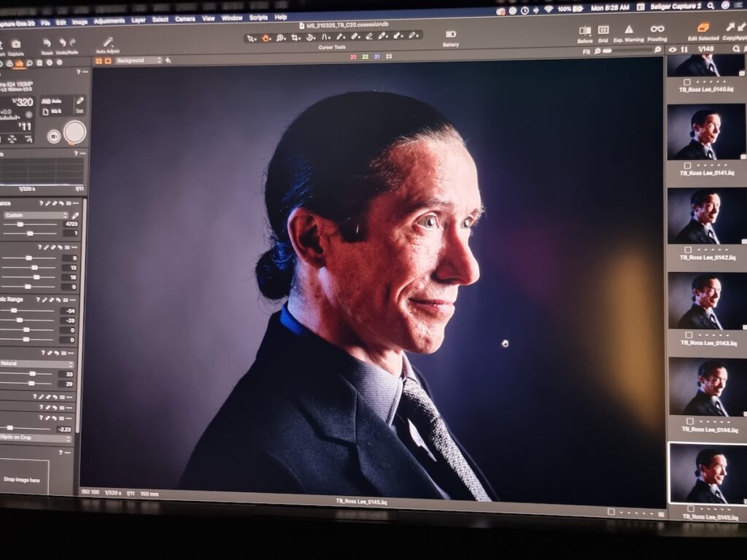Screen dimensions: 747x560
Task: Pick white balance with the eyedropper icon
Action: (74, 216)
